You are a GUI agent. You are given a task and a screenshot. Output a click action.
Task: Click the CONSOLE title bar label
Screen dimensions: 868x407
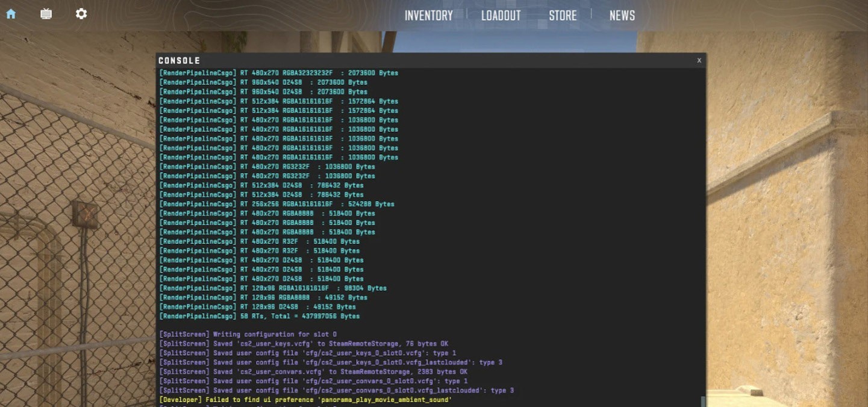click(x=180, y=61)
